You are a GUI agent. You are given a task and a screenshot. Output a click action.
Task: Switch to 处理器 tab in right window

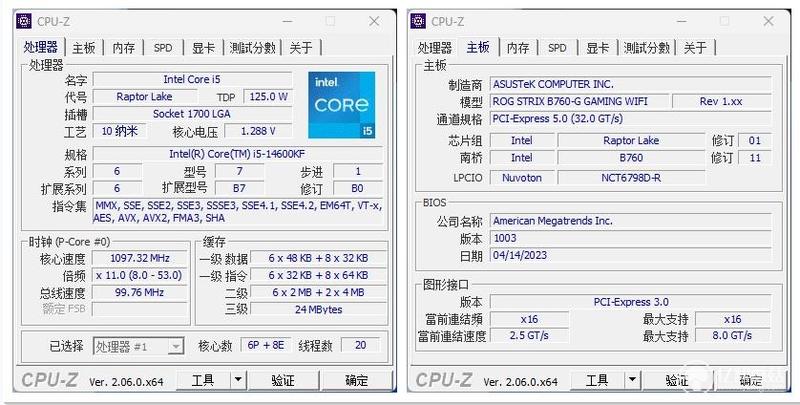click(435, 48)
